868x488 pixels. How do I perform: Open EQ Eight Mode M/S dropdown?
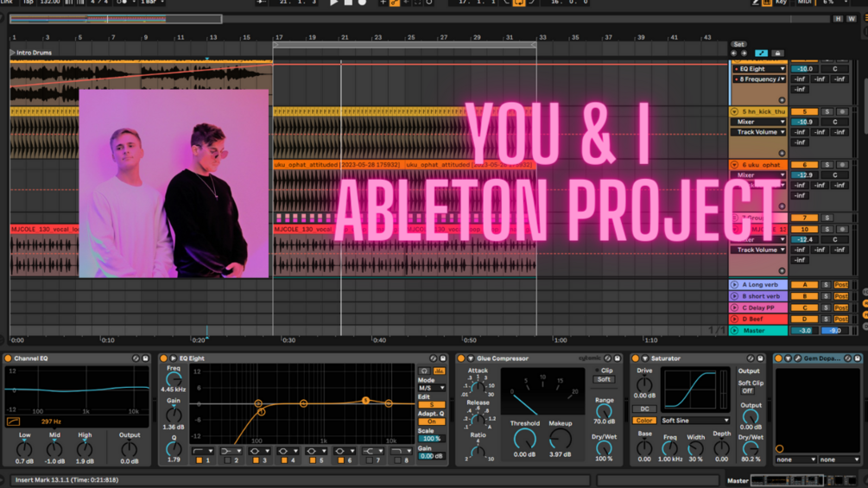coord(432,389)
